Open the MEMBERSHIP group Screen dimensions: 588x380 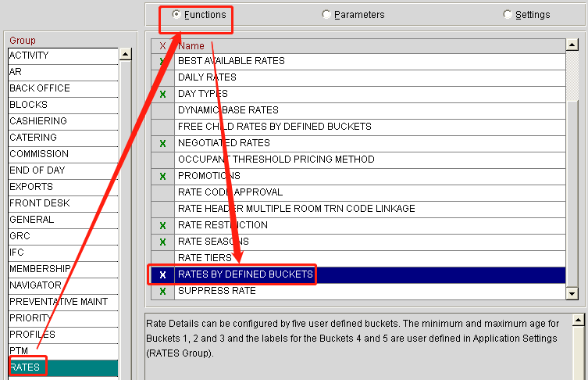[39, 269]
